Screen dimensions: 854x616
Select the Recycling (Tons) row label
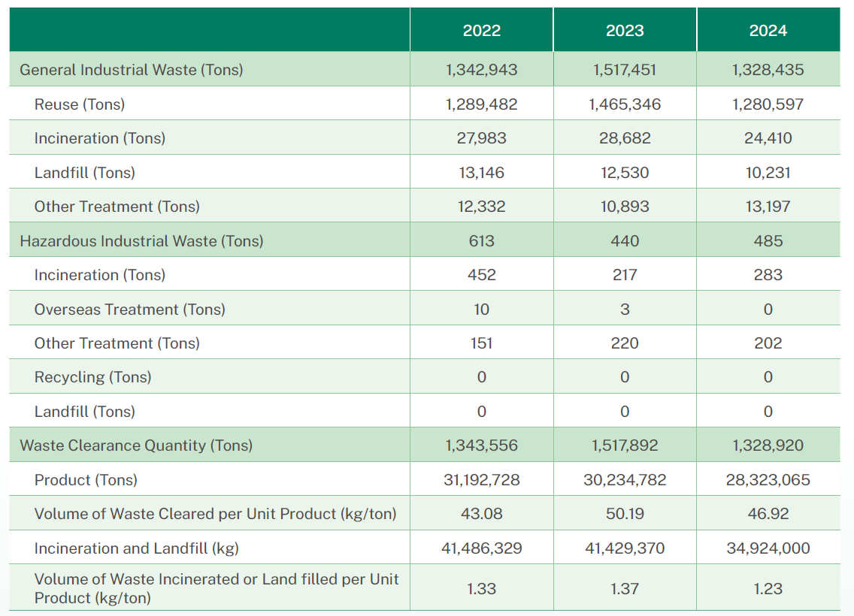[92, 377]
